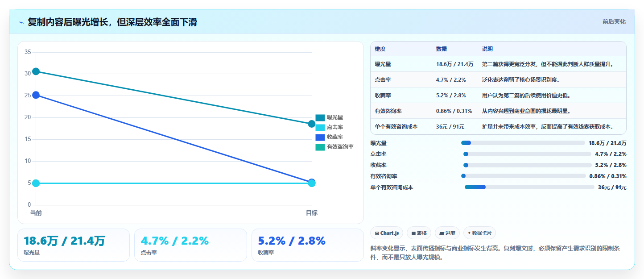Click the 目标 x-axis label
644x279 pixels.
(312, 213)
